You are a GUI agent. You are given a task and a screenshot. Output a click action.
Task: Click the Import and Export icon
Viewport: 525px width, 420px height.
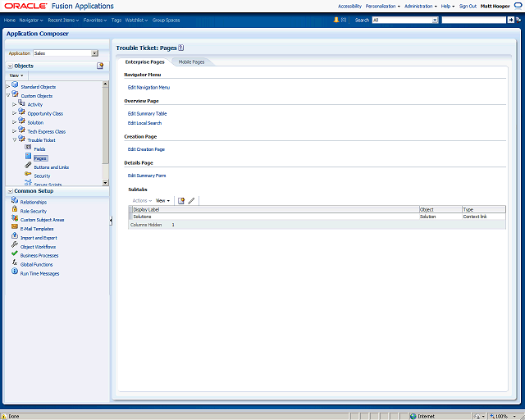15,235
